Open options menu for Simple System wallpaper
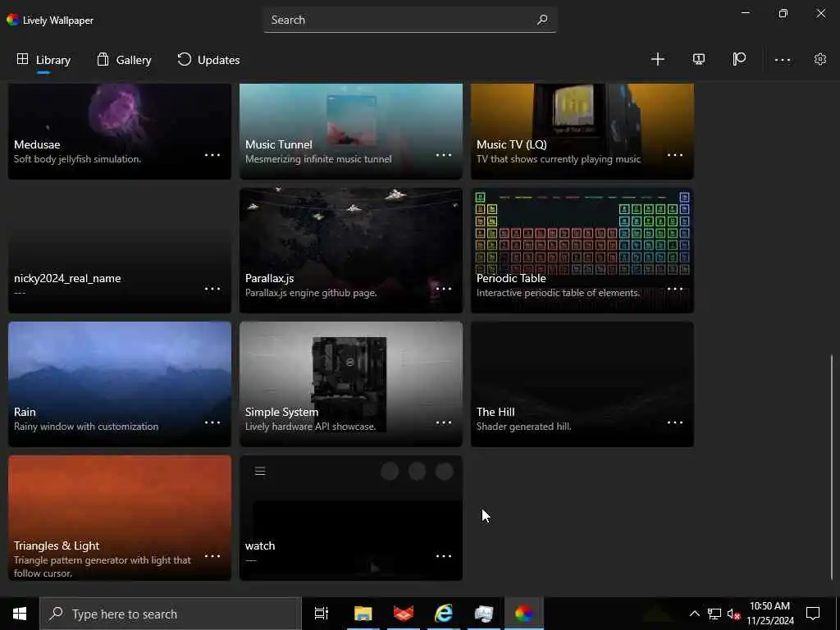This screenshot has height=630, width=840. [x=444, y=422]
